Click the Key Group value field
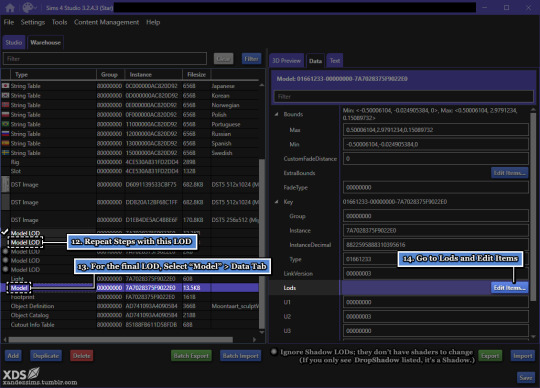540x388 pixels. point(436,216)
